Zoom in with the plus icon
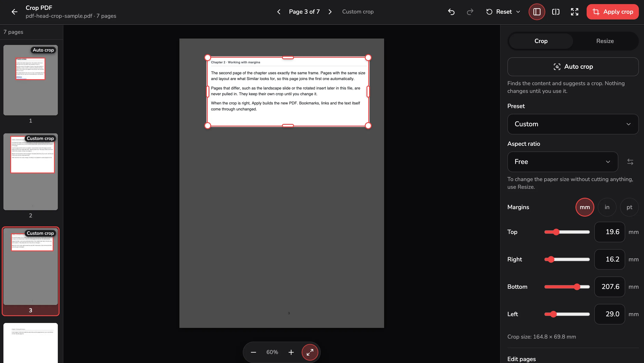This screenshot has width=644, height=363. [x=291, y=352]
